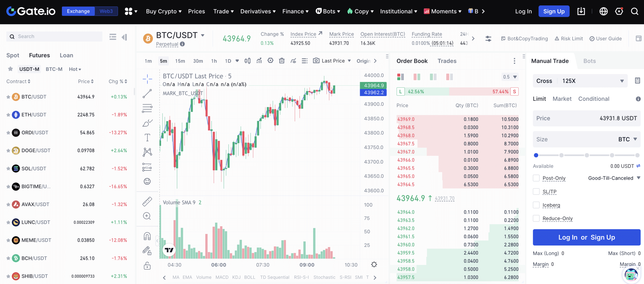Click the Sign Up button
Screen dimensions: 644x284
(554, 11)
